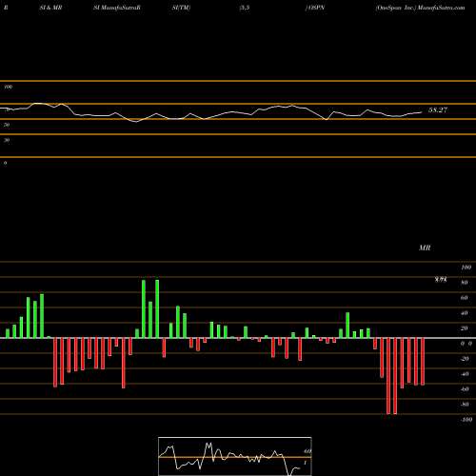Click the '60' label on MR axis
Viewport: 476px width, 476px height.
click(x=465, y=298)
